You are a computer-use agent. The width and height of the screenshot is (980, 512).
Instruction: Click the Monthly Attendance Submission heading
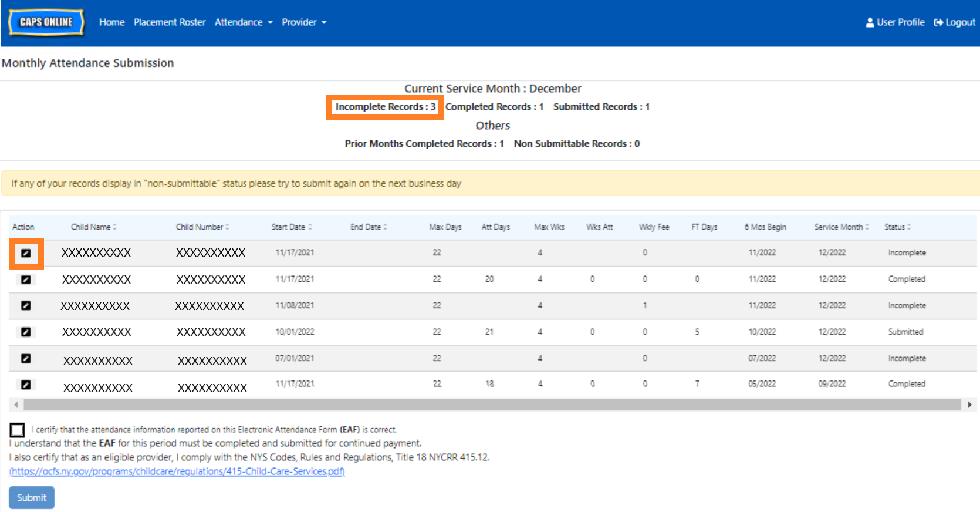click(x=87, y=63)
